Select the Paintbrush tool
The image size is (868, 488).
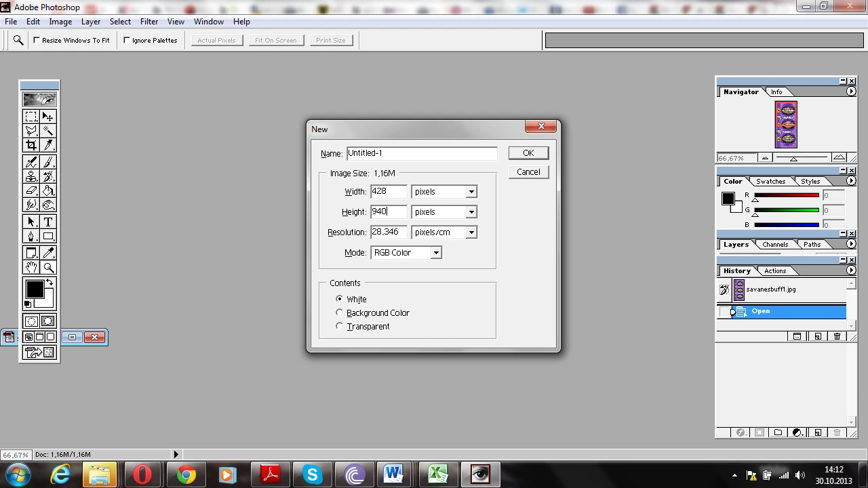point(47,162)
